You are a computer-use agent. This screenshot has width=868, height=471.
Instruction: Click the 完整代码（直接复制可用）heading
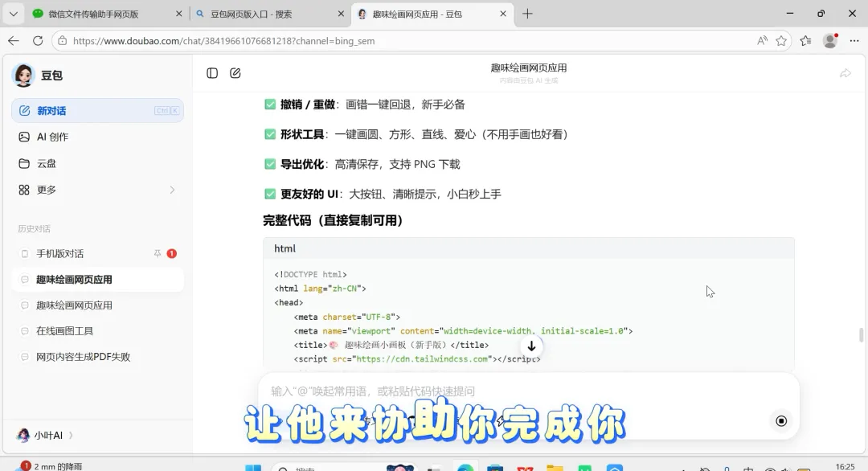point(333,220)
